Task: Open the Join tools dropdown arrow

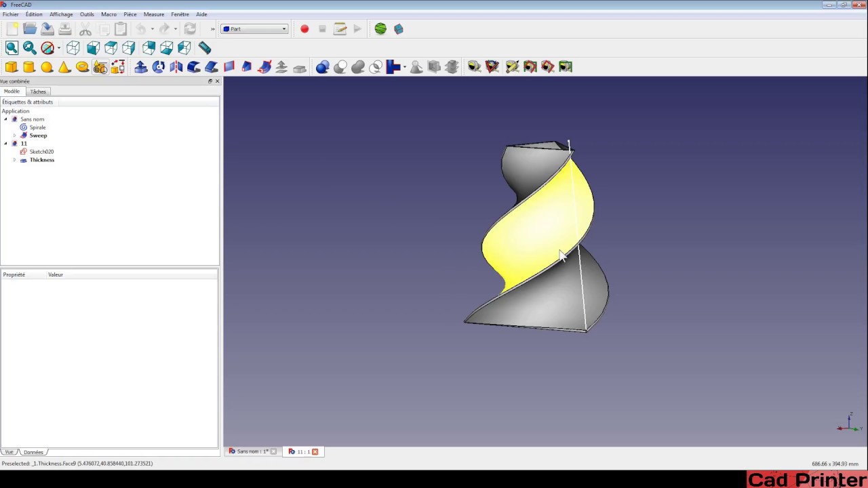Action: pyautogui.click(x=404, y=66)
